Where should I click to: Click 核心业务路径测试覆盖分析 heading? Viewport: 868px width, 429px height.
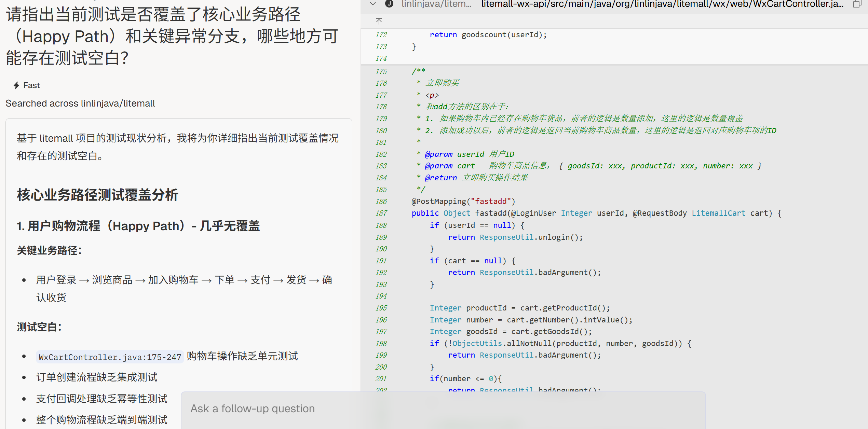97,195
